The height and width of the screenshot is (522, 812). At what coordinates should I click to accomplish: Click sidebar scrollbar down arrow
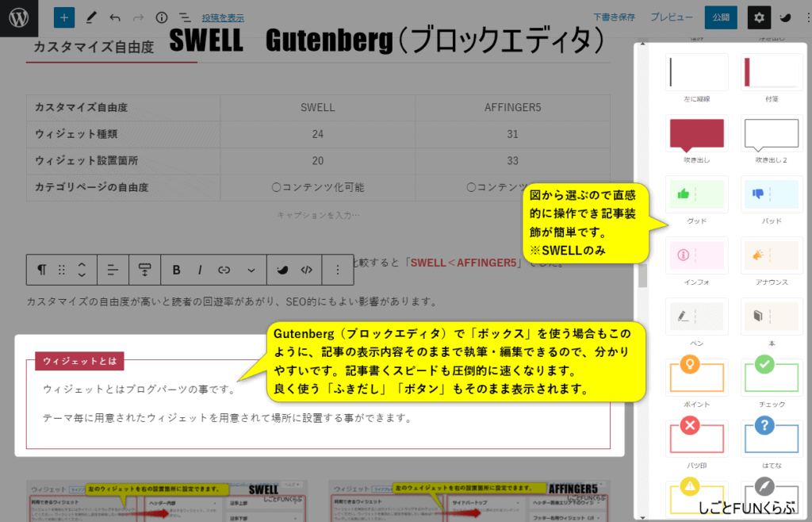pyautogui.click(x=642, y=516)
